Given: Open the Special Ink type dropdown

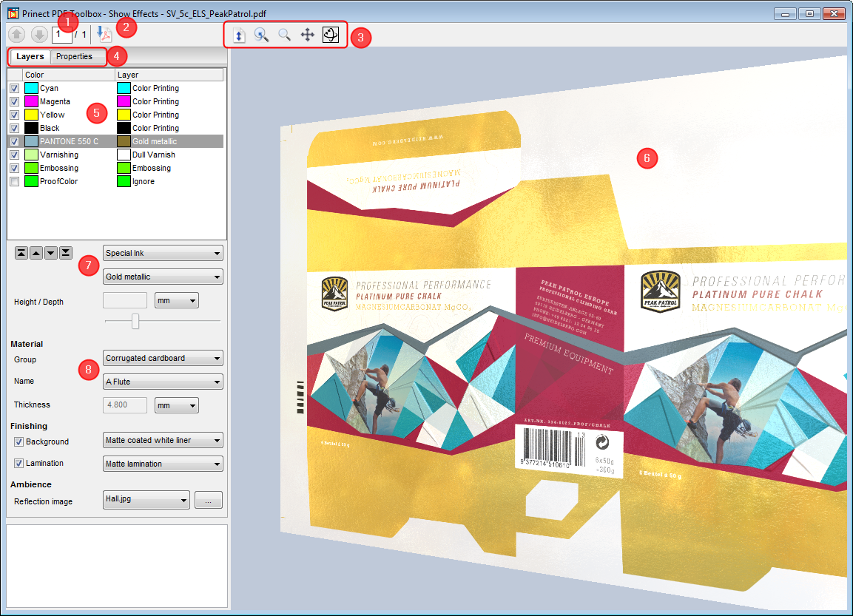Looking at the screenshot, I should click(163, 254).
